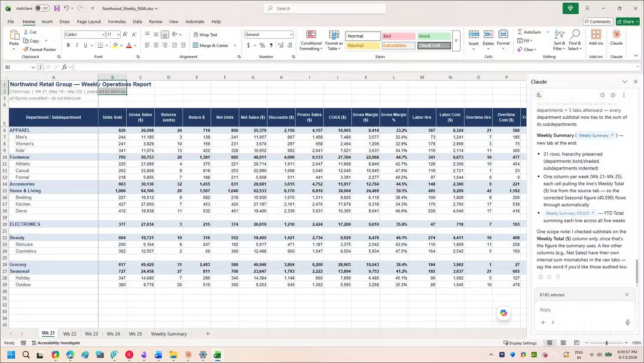This screenshot has width=644, height=363.
Task: Open Find & Select
Action: pyautogui.click(x=575, y=40)
